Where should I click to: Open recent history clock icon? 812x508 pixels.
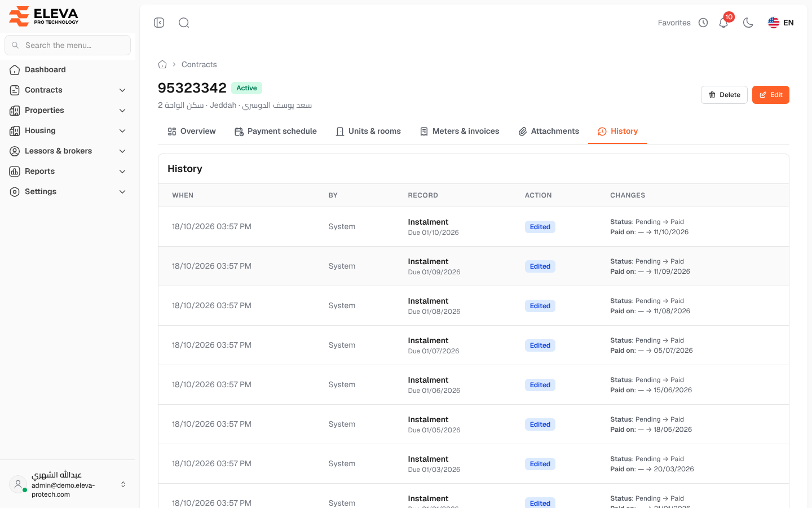point(703,23)
